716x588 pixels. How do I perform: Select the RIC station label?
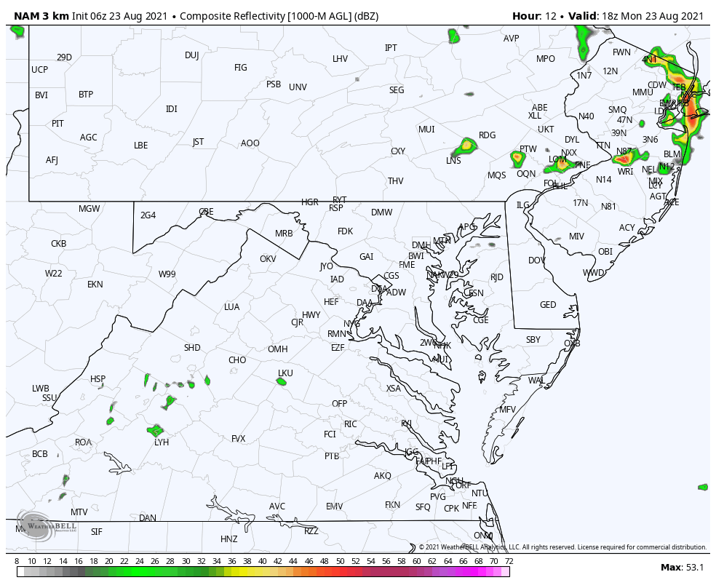point(351,424)
